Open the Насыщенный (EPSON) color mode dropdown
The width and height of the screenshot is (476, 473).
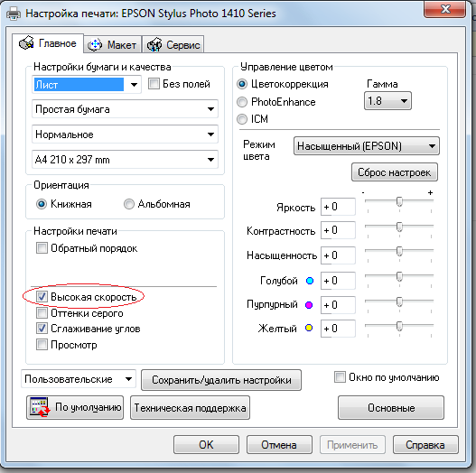pos(367,146)
